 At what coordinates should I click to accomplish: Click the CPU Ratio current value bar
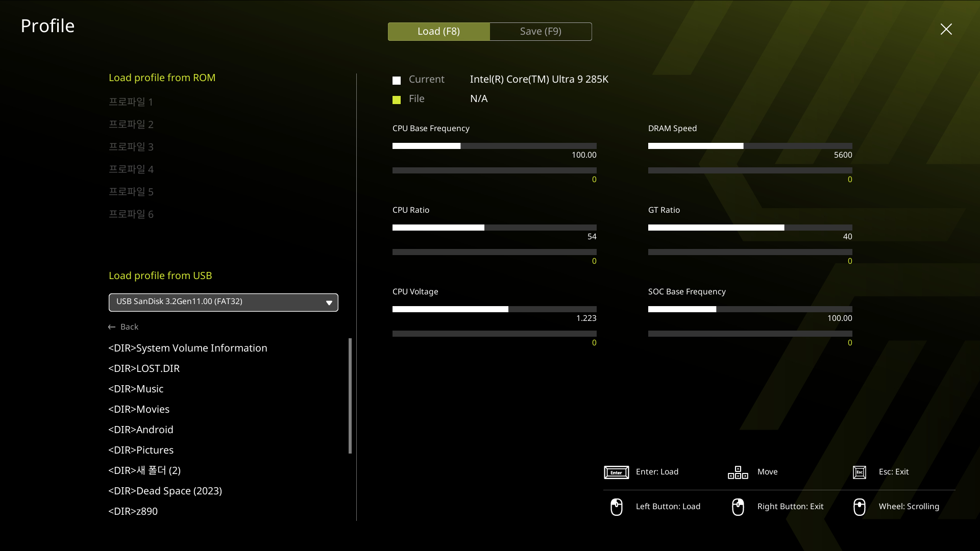pos(494,228)
